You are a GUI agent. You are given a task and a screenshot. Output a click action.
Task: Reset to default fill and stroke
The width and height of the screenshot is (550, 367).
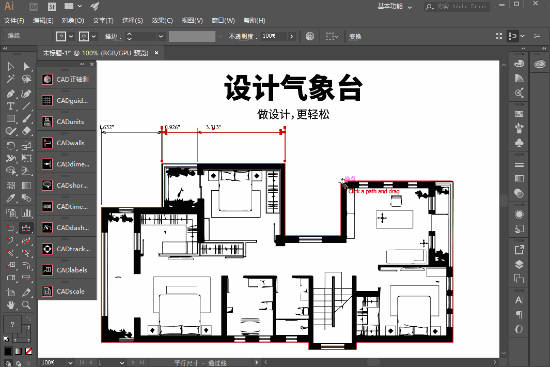coord(6,339)
